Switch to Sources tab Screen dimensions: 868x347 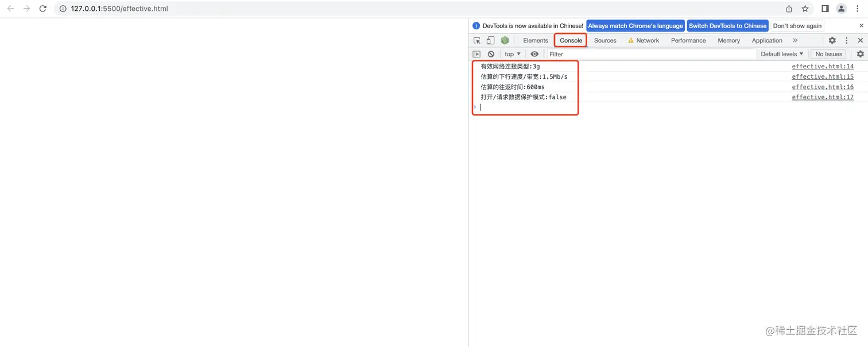pos(605,40)
